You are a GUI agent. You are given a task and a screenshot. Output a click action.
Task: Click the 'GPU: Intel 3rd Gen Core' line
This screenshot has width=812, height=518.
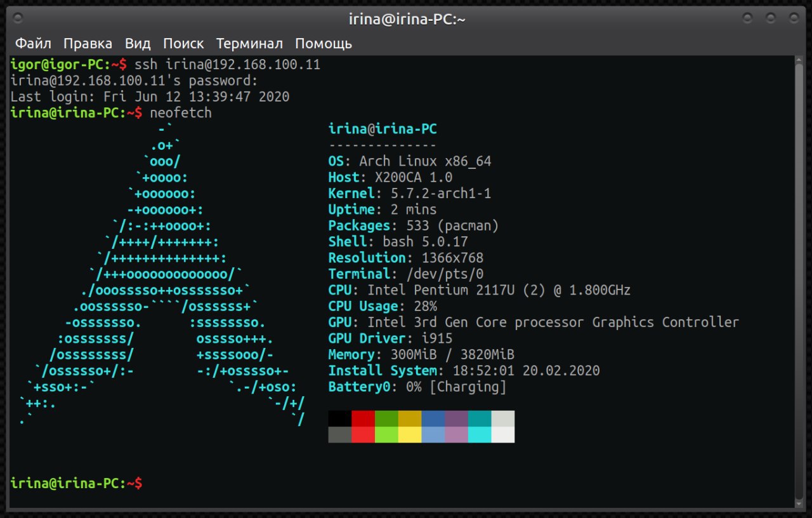click(534, 322)
